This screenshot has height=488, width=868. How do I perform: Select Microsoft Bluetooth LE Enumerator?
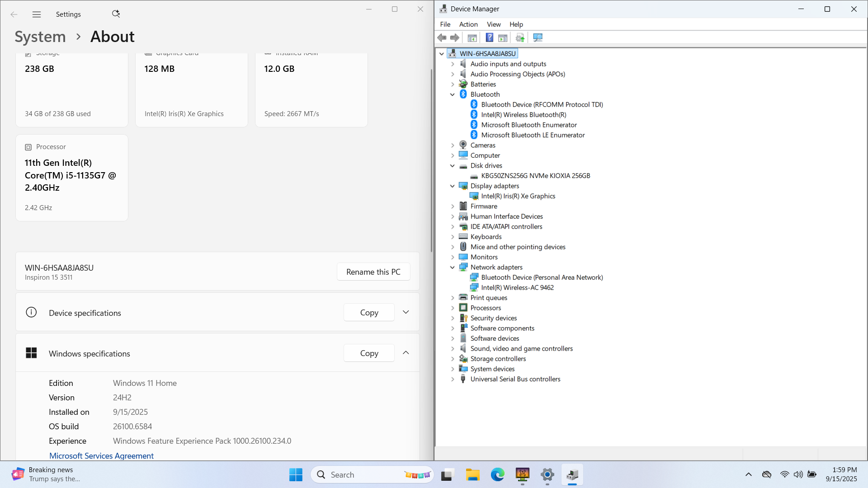(x=533, y=135)
